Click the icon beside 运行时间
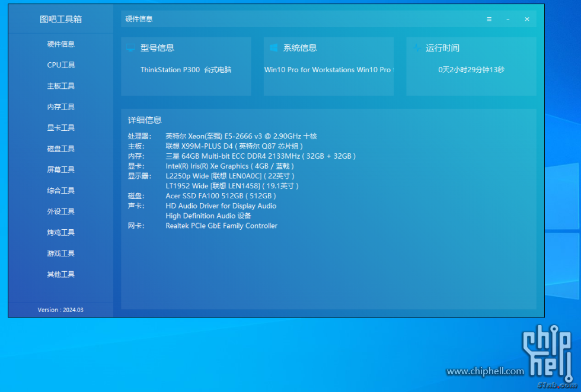581x392 pixels. (x=416, y=48)
